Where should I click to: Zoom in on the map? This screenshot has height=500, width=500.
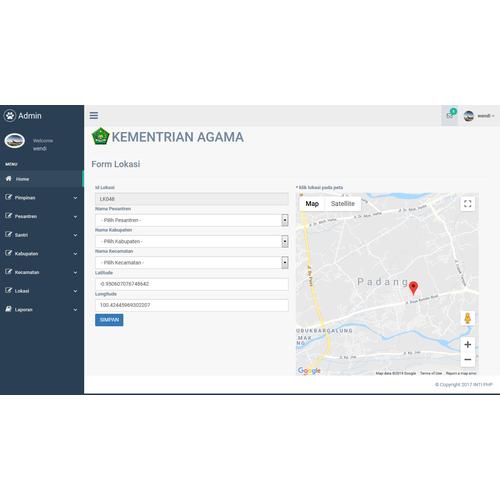point(468,344)
